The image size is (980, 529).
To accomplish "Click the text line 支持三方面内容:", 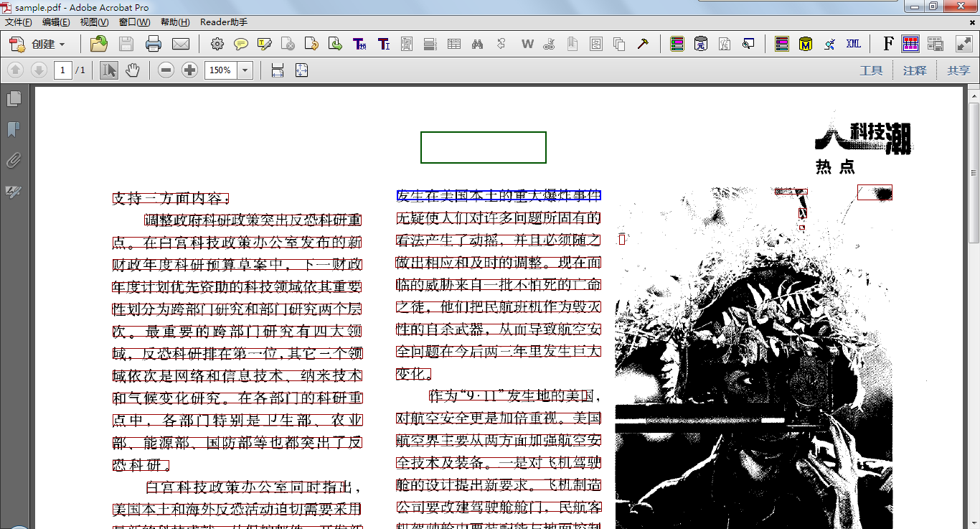I will coord(171,198).
